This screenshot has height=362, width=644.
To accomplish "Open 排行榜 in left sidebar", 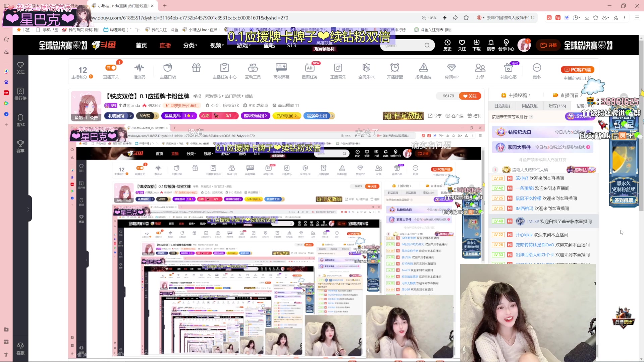I will [20, 94].
